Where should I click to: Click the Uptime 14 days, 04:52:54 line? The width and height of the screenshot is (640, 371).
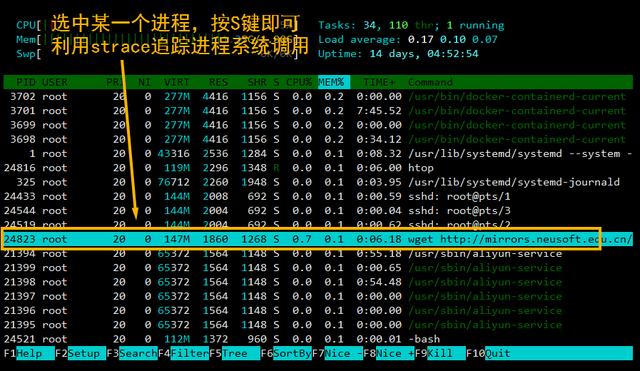pos(398,54)
